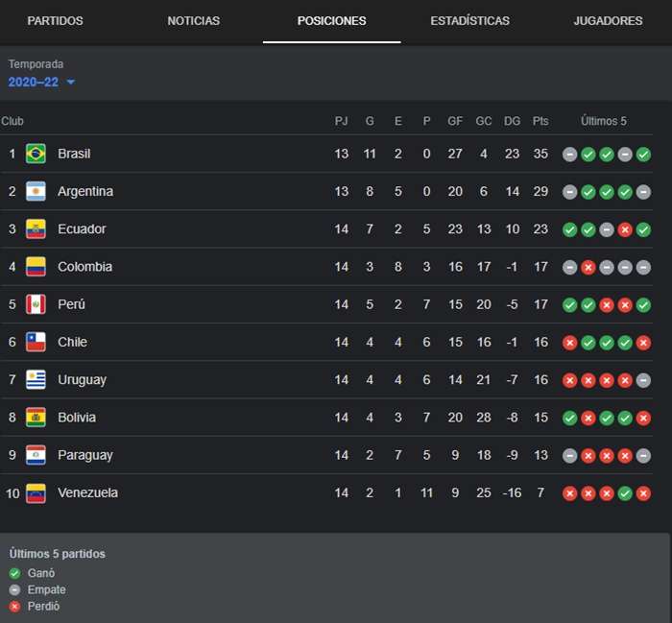Open the Temporada 2020–22 season dropdown
This screenshot has width=672, height=623.
pos(41,82)
